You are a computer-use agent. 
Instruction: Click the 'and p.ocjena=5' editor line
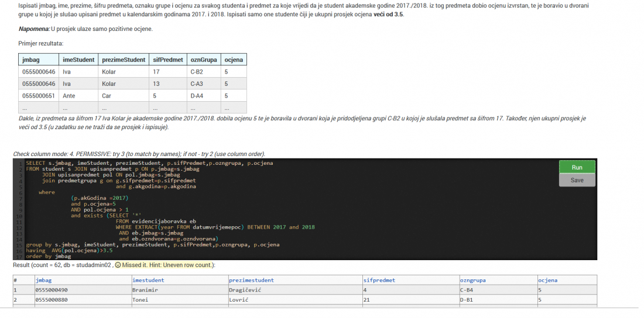coord(93,203)
